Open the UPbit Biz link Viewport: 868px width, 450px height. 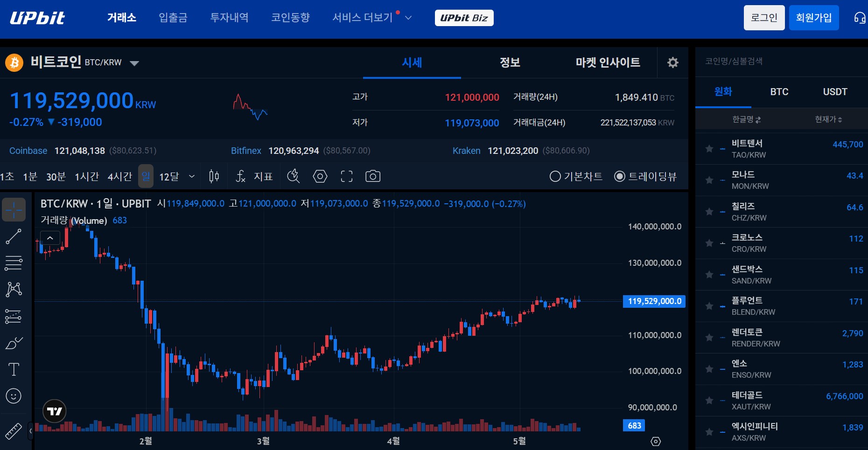click(x=464, y=18)
